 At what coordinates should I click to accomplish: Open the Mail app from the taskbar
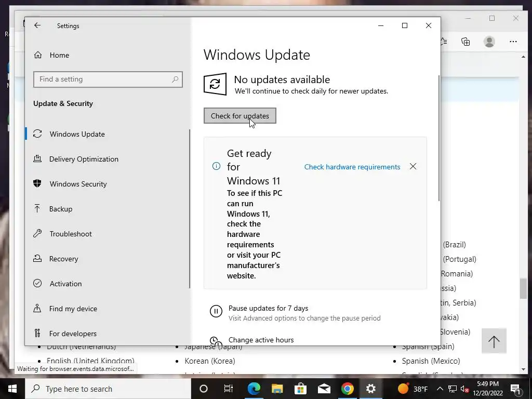pyautogui.click(x=324, y=389)
